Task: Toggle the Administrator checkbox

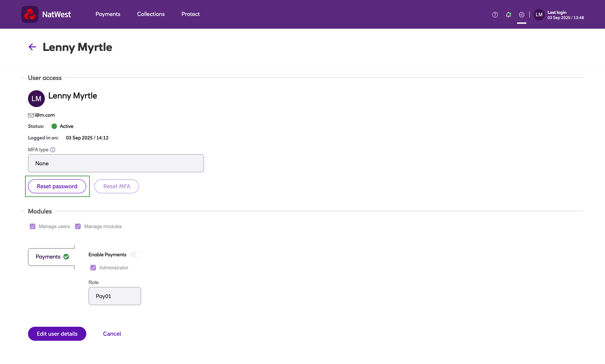Action: click(x=93, y=268)
